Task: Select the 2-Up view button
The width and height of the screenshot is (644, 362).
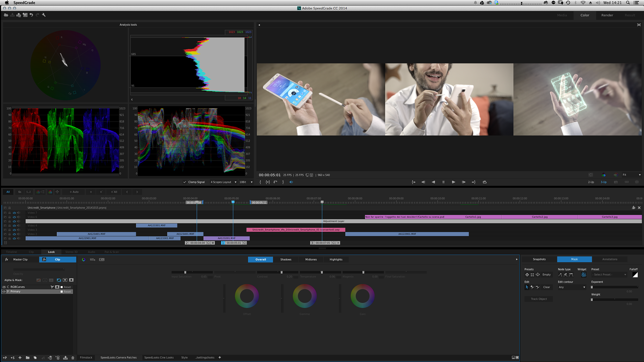Action: (591, 182)
